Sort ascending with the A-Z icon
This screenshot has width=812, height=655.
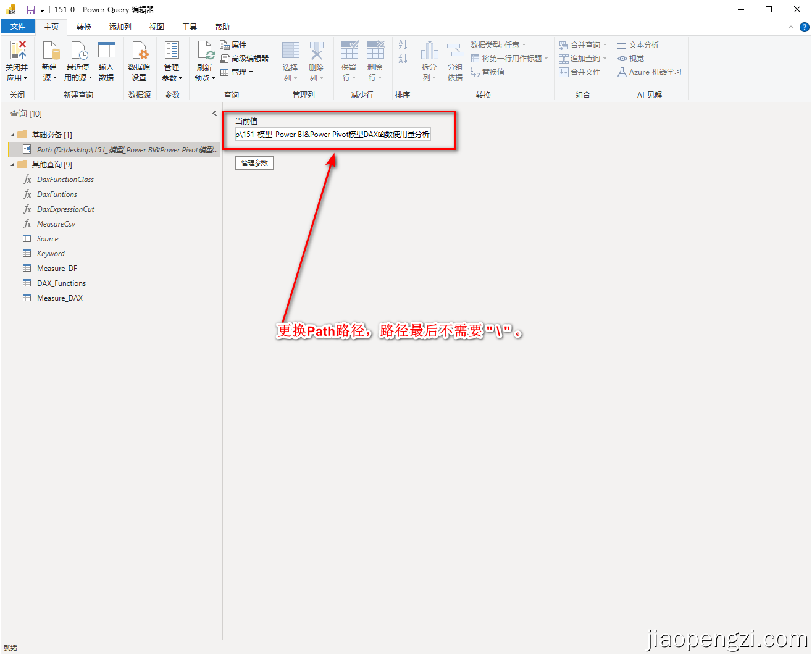(x=403, y=45)
